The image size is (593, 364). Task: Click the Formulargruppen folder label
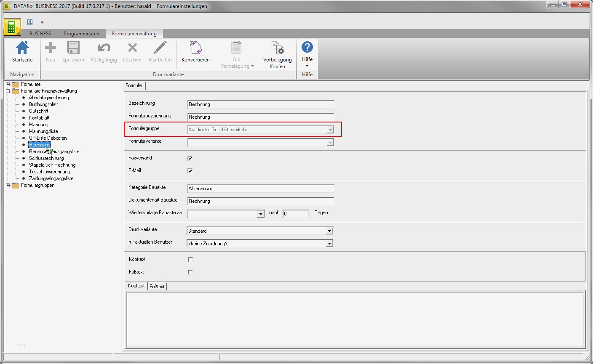click(x=38, y=185)
